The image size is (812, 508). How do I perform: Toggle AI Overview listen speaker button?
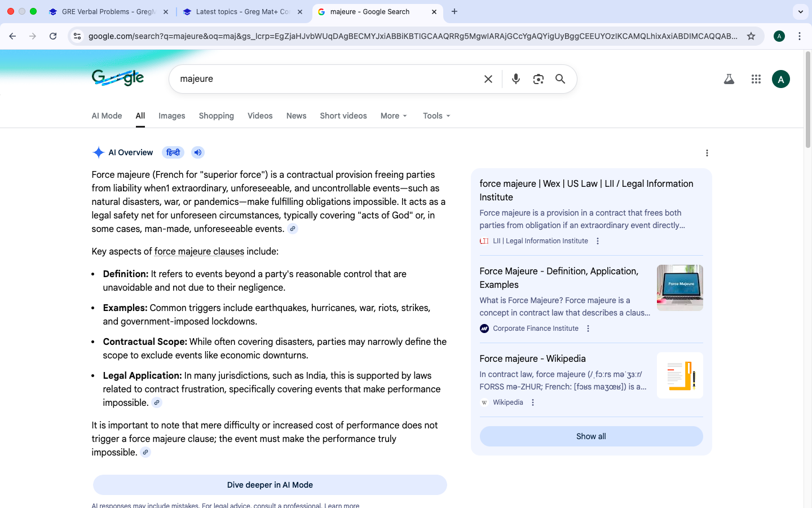tap(197, 152)
